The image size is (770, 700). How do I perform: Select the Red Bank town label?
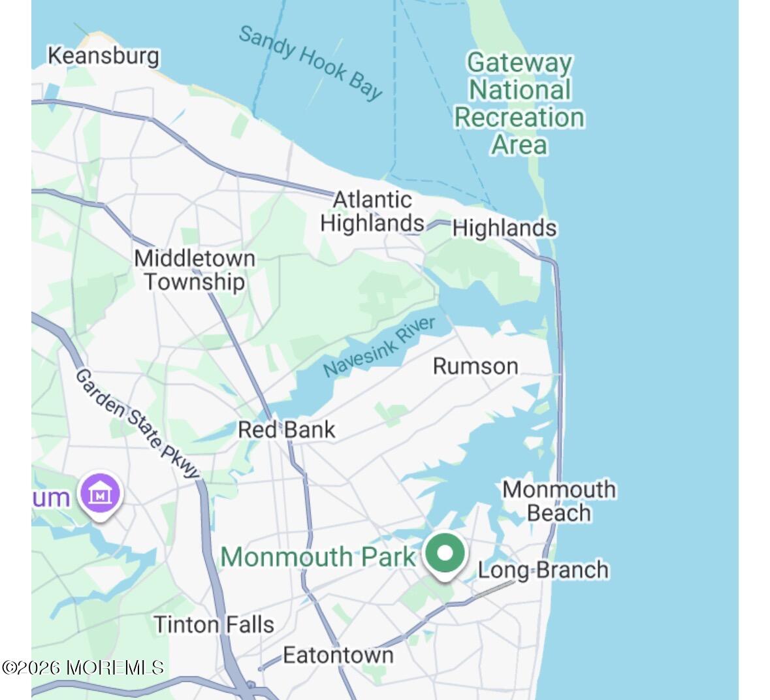286,430
